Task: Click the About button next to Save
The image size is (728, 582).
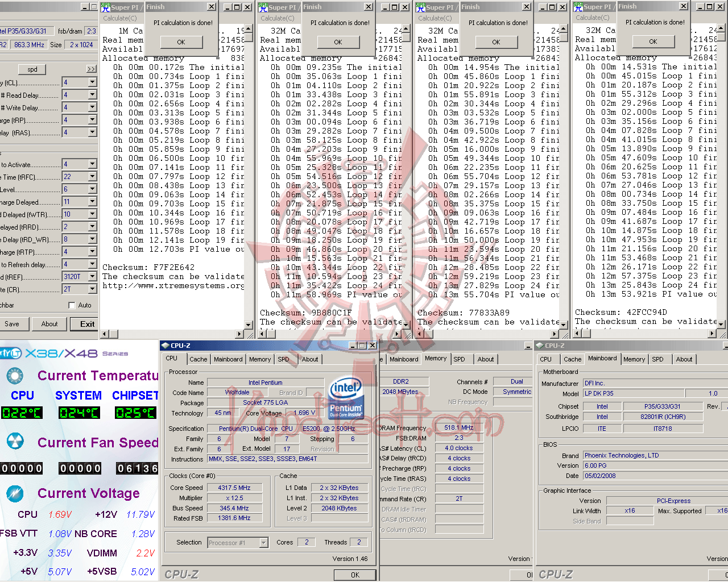Action: [49, 324]
